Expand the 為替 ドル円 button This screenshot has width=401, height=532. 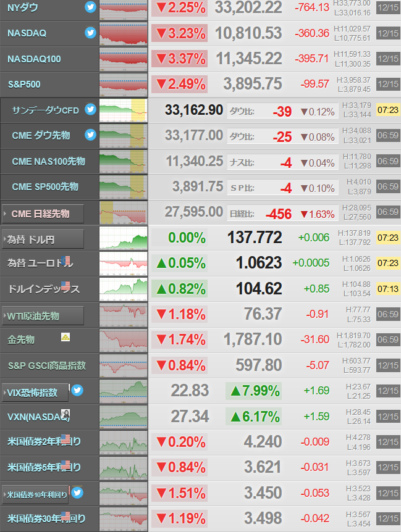point(43,239)
